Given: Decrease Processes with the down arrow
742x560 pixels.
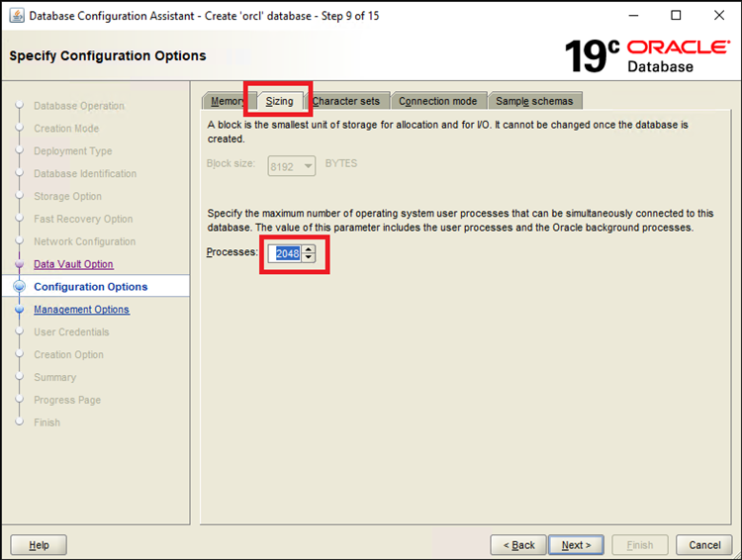Looking at the screenshot, I should [308, 257].
